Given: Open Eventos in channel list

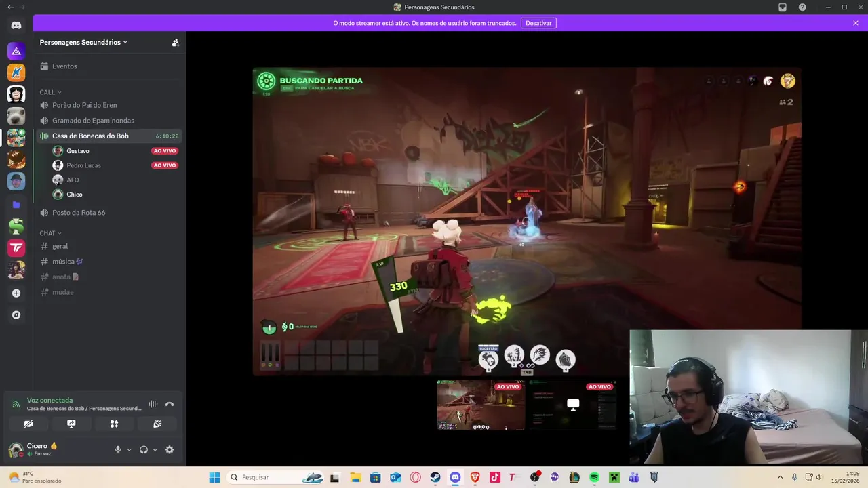Looking at the screenshot, I should (x=109, y=66).
